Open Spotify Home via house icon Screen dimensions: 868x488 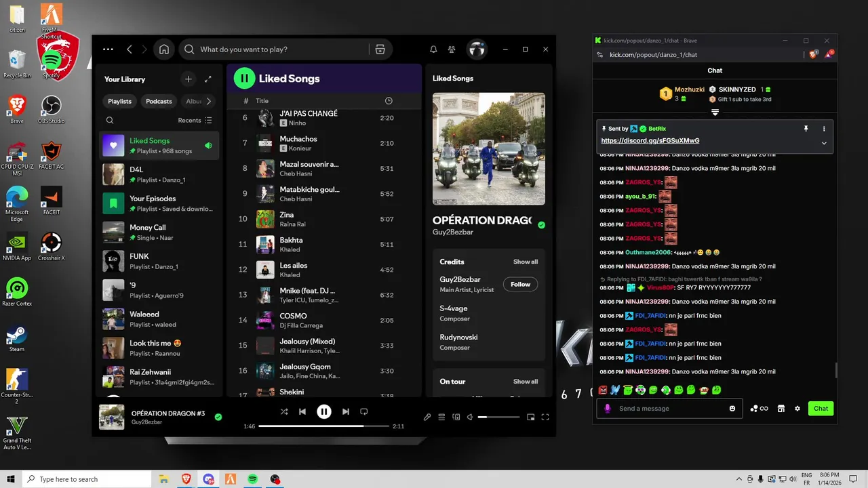point(164,49)
